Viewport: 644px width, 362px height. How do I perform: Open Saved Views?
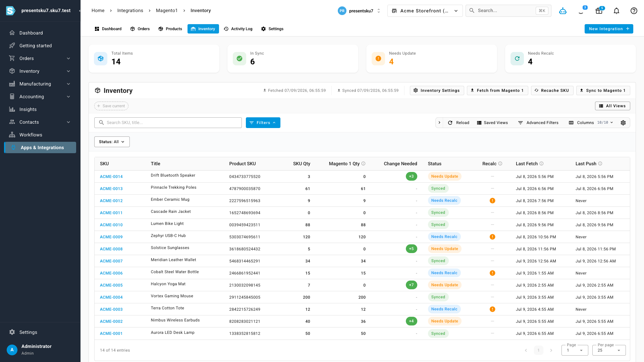pos(492,123)
